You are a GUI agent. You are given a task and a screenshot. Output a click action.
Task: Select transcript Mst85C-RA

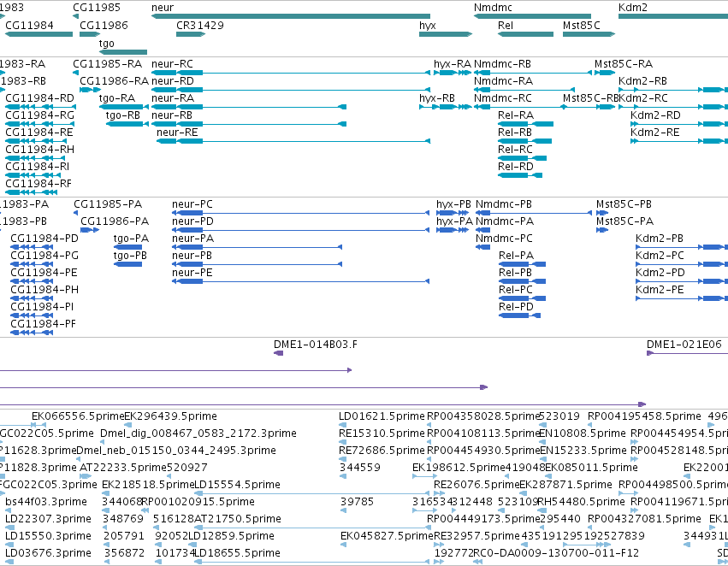coord(605,73)
